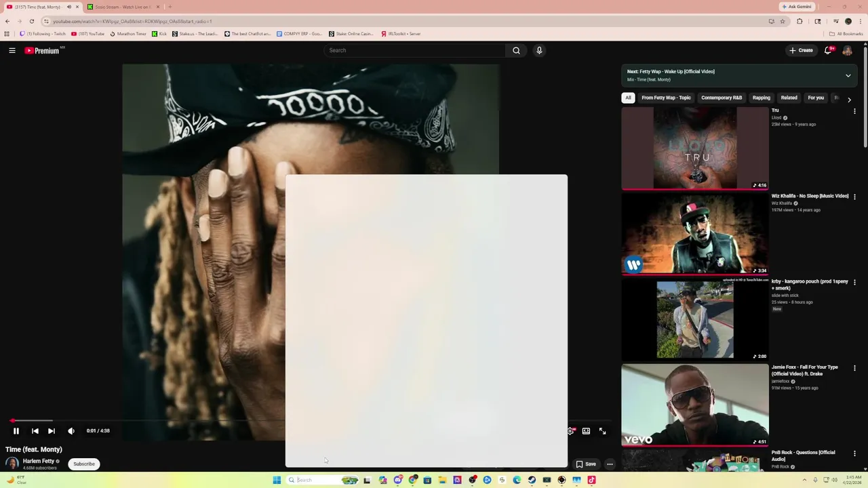Open the IRLToolkit - Server bookmark

(x=401, y=34)
